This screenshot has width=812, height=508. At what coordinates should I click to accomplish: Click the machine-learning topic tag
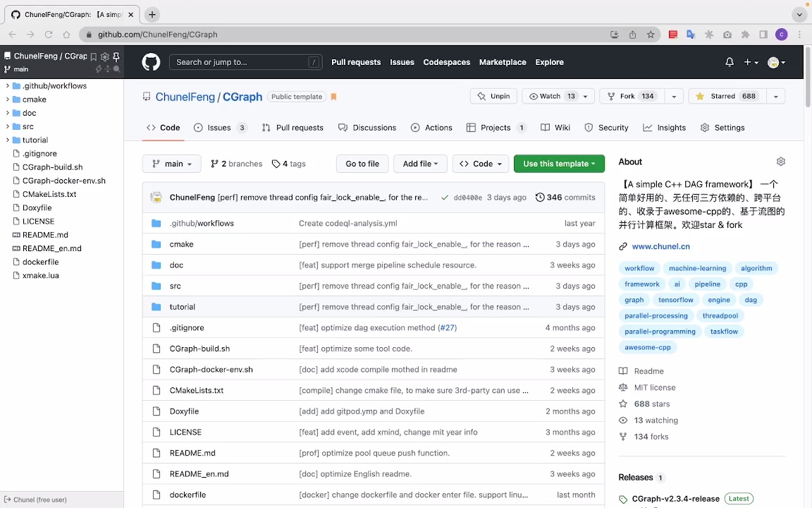pyautogui.click(x=697, y=269)
